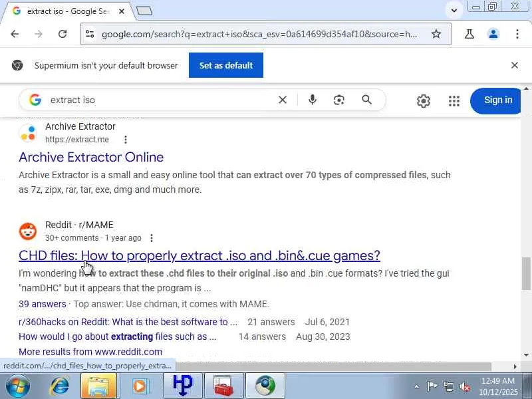Click the horizontal scrollbar right arrow

[x=515, y=366]
